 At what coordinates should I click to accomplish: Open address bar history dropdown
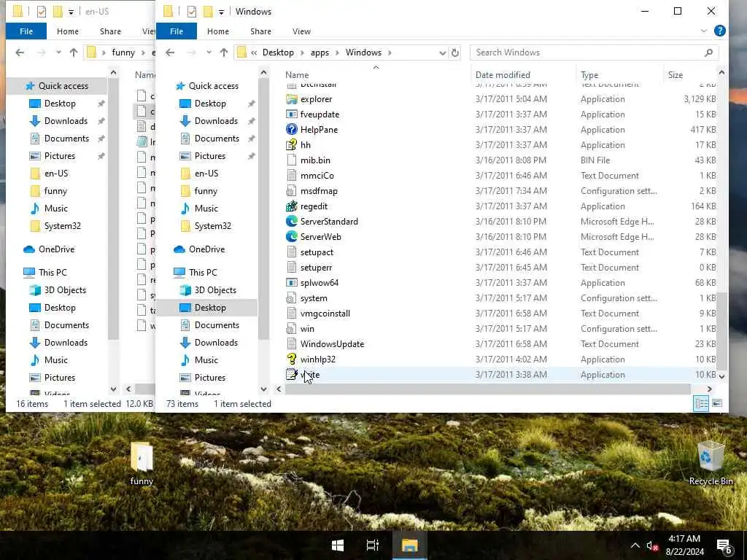(443, 52)
